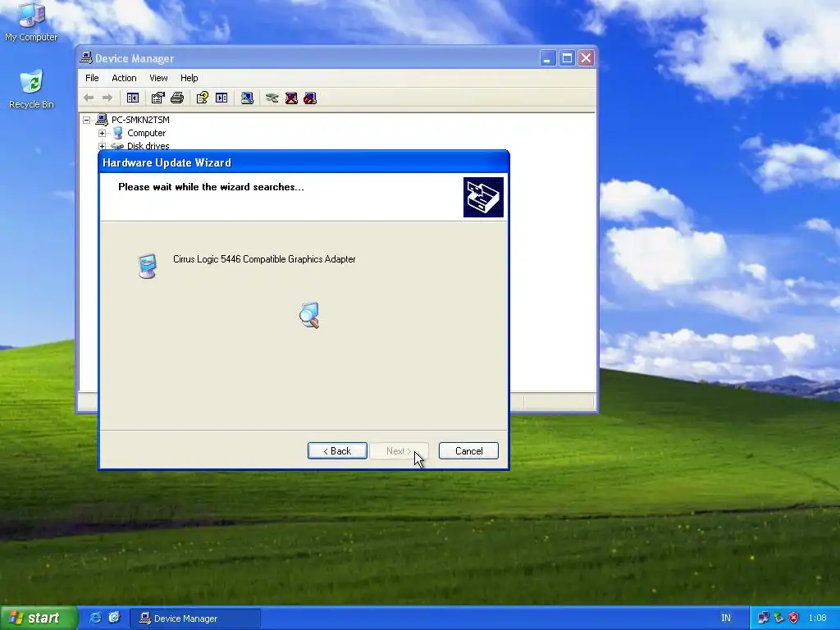Click the Safely Remove Hardware tray icon

(x=778, y=619)
